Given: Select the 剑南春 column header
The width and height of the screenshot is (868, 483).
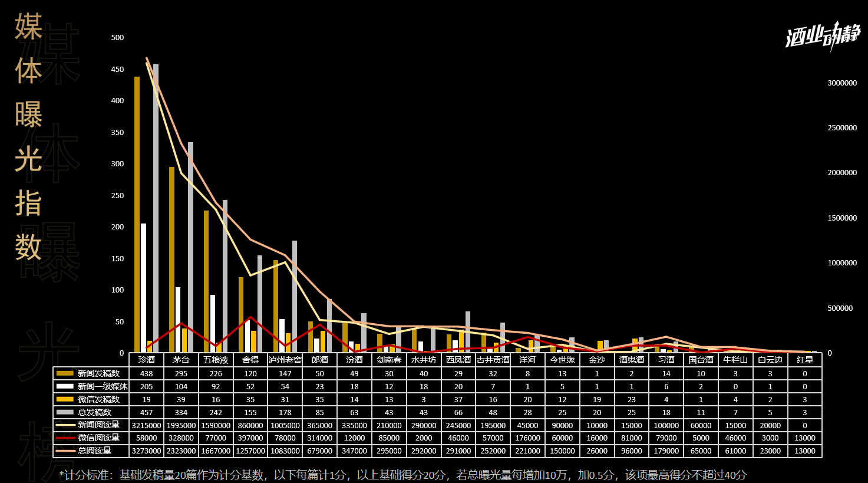Looking at the screenshot, I should [389, 360].
